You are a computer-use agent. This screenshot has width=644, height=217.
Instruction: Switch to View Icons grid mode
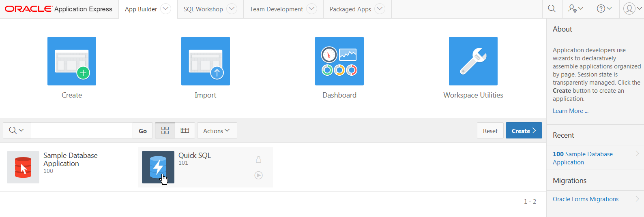click(165, 131)
